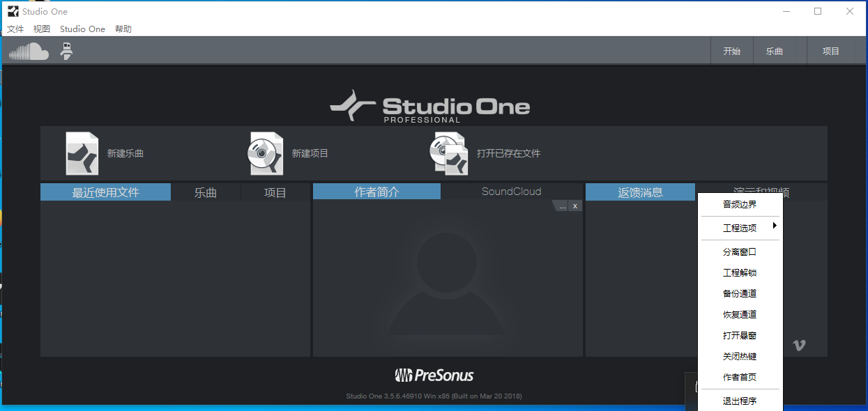
Task: Click the 打开已存在文件 files icon
Action: point(449,153)
